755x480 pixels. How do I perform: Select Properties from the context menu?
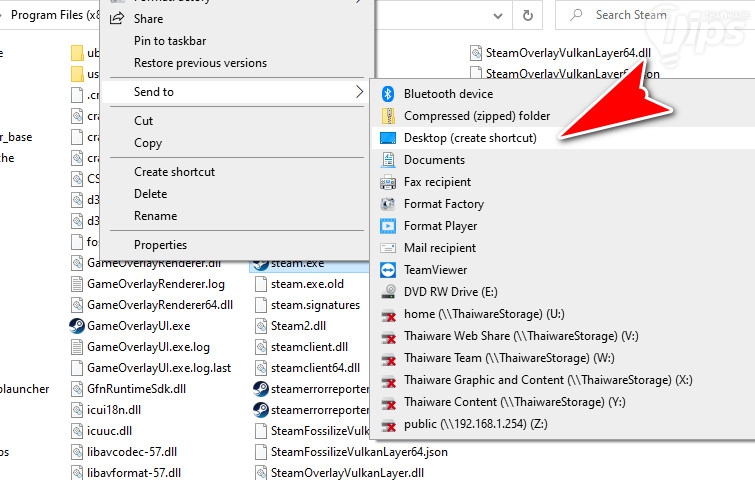160,245
